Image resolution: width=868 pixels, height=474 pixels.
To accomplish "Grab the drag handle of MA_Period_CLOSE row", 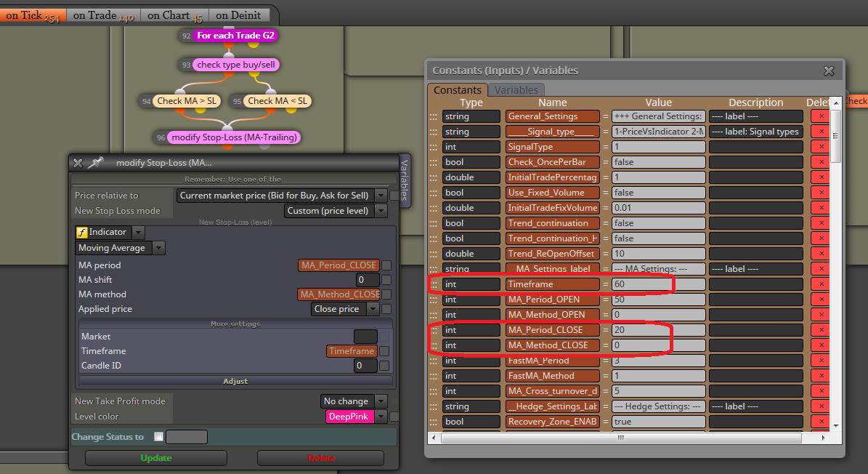I will pos(434,331).
